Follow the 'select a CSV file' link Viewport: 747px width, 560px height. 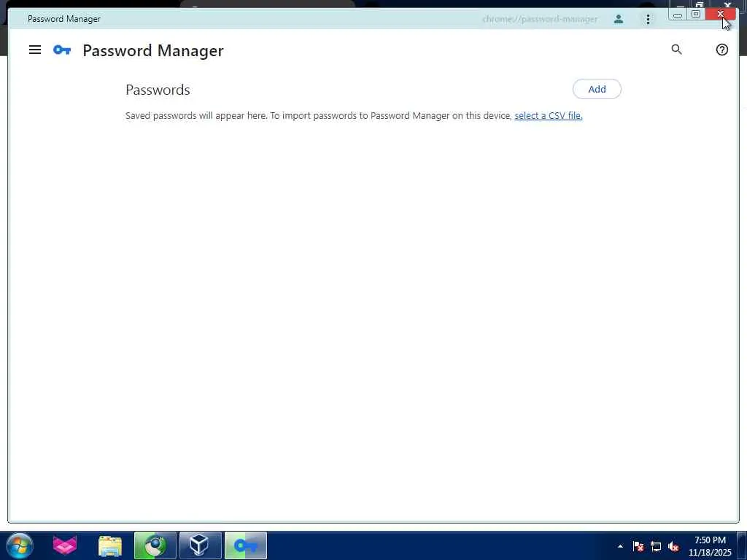pos(549,116)
